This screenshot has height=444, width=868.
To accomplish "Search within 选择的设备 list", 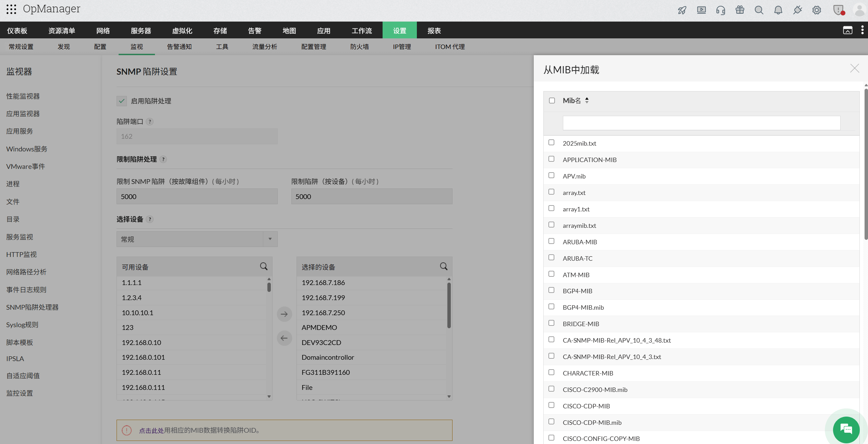I will [444, 267].
